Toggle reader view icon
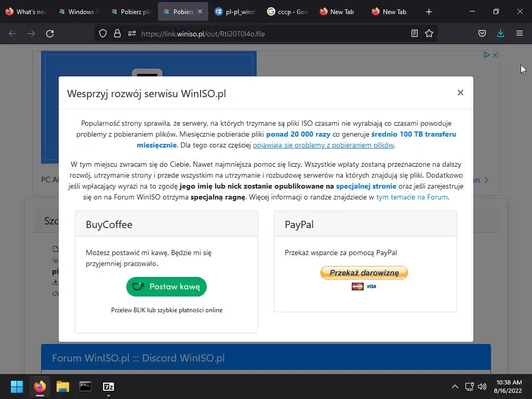 414,34
